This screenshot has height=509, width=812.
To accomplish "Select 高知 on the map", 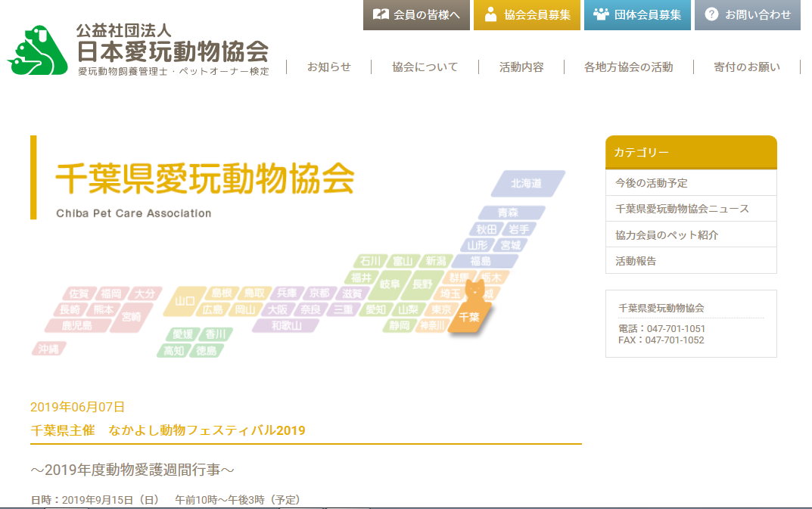I will pyautogui.click(x=173, y=351).
